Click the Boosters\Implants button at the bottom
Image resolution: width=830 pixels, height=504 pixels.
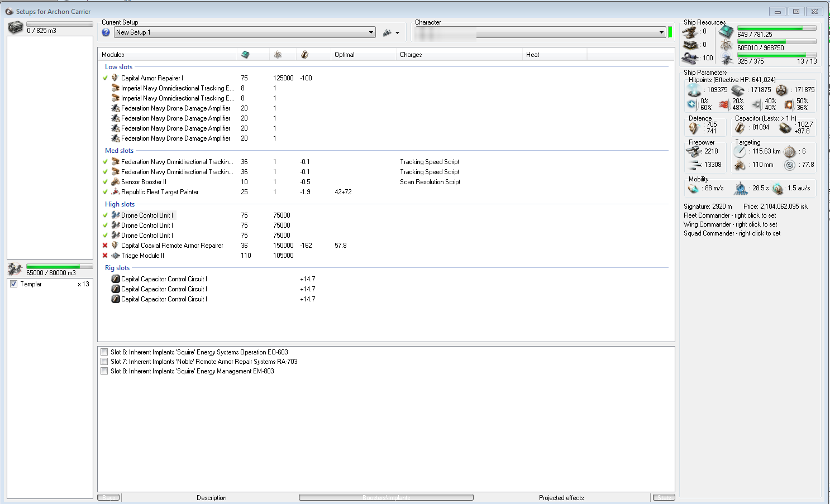(x=386, y=498)
